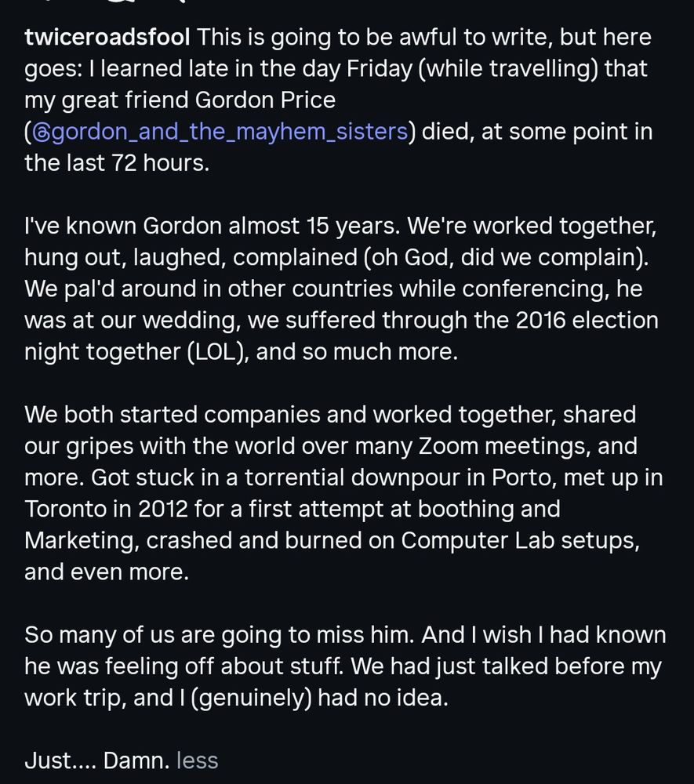Click the paragraph starting "So many of us"

(345, 666)
